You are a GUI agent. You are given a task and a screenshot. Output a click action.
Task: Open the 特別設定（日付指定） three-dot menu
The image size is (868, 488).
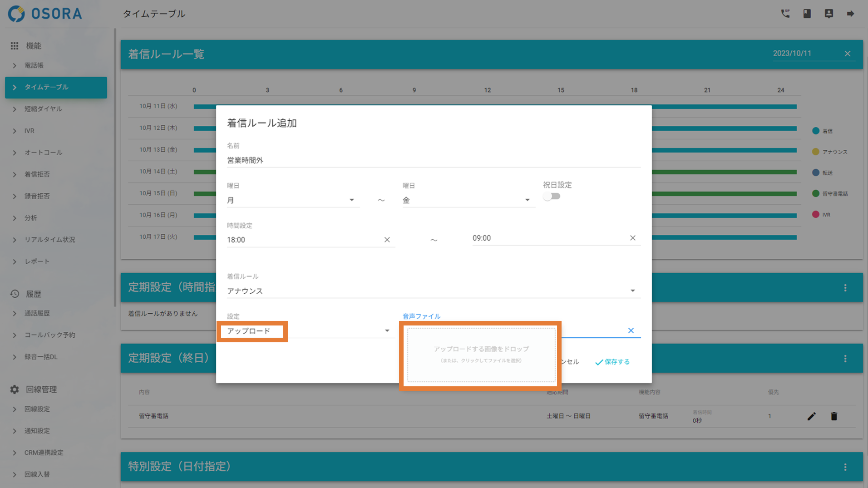pyautogui.click(x=845, y=467)
